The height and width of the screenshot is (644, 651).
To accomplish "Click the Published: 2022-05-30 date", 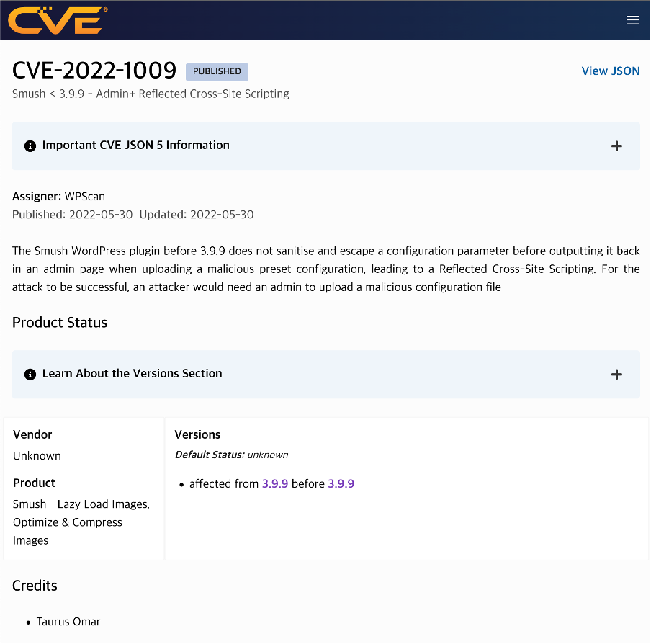I will click(72, 215).
